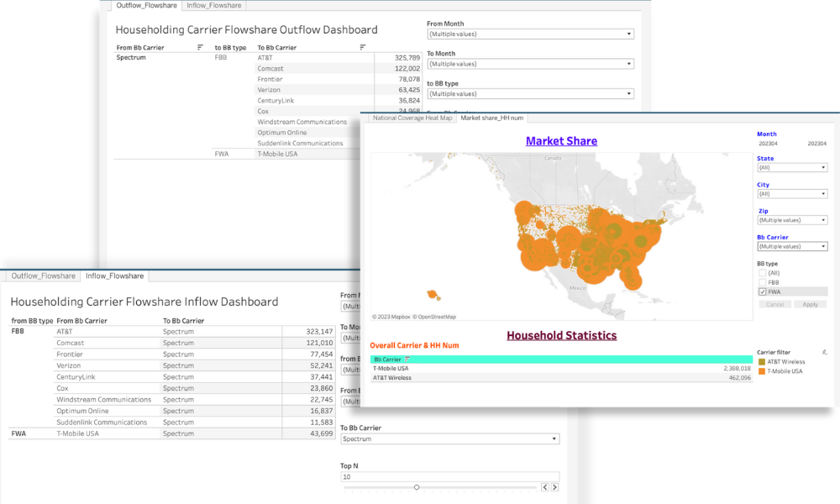Screen dimensions: 840x504
Task: Select the FWA row label in Inflow dashboard
Action: (18, 433)
